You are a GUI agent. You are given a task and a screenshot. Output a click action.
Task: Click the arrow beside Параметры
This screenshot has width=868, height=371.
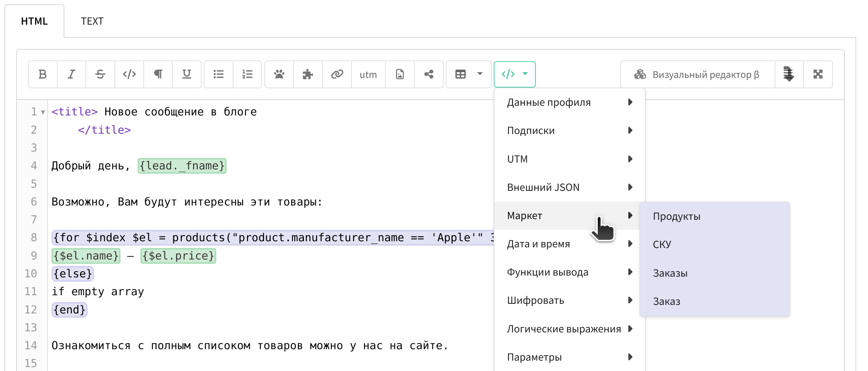[630, 357]
